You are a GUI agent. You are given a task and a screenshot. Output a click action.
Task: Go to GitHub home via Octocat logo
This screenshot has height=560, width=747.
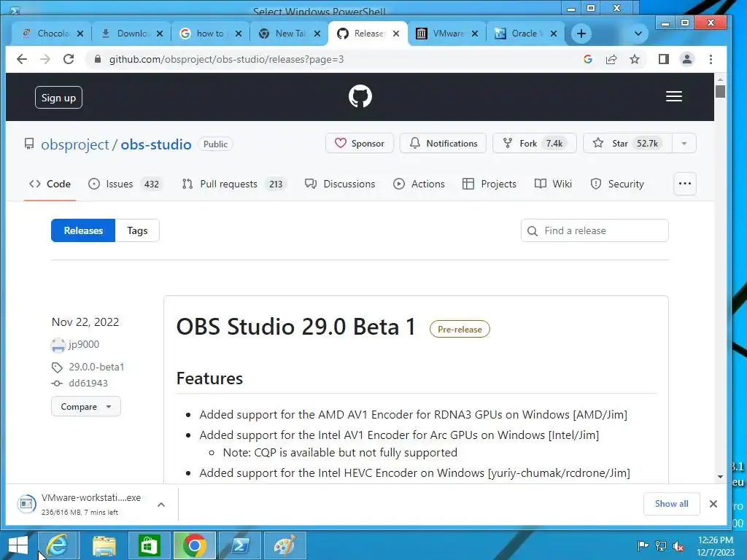[x=360, y=97]
